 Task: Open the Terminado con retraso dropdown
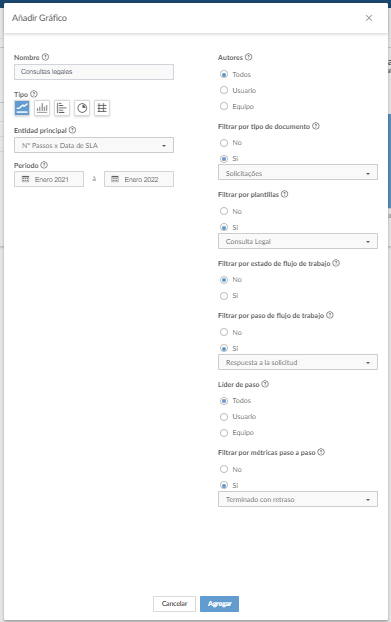click(x=298, y=499)
